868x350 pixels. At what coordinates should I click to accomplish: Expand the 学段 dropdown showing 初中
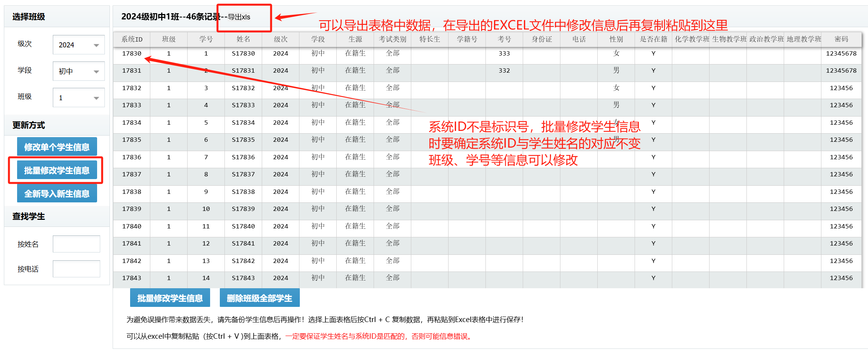click(78, 71)
